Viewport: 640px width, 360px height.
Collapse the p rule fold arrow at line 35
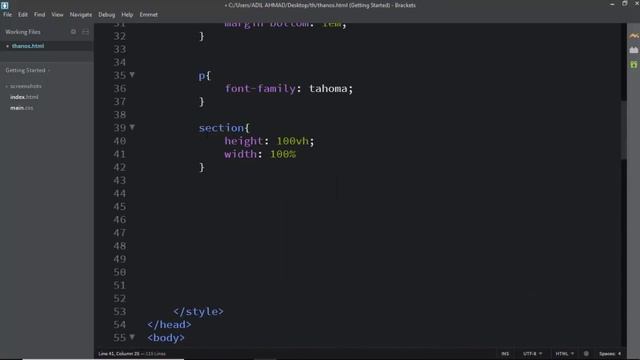pyautogui.click(x=132, y=75)
